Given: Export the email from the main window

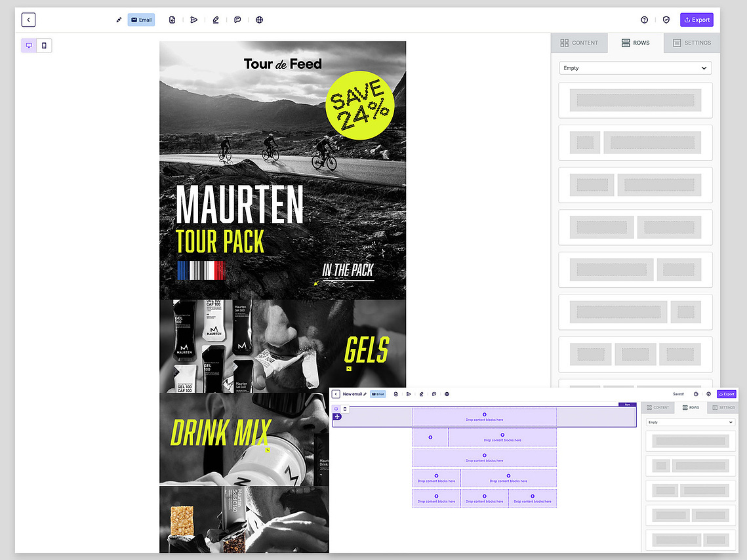Looking at the screenshot, I should tap(697, 20).
